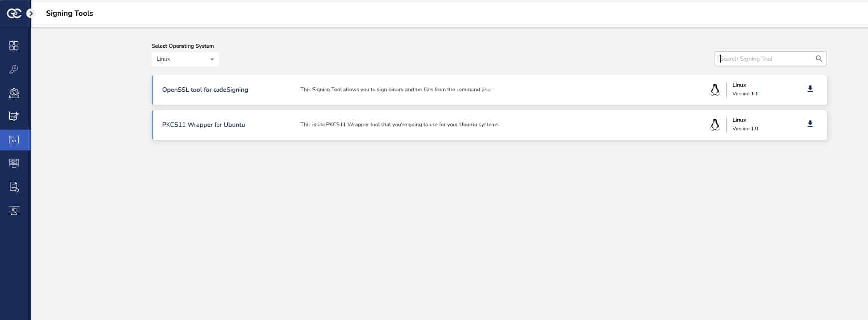Screen dimensions: 868x320
Task: Click the logo at top of sidebar
Action: coord(13,14)
